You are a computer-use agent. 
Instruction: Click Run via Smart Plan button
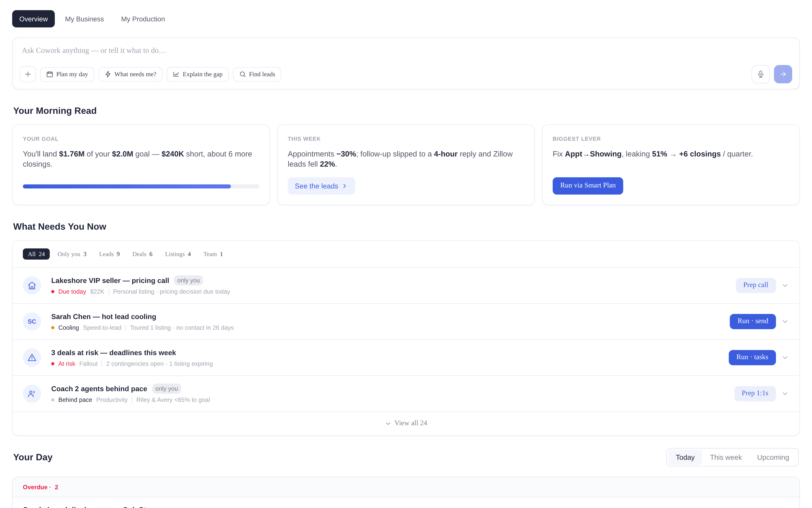pyautogui.click(x=588, y=186)
